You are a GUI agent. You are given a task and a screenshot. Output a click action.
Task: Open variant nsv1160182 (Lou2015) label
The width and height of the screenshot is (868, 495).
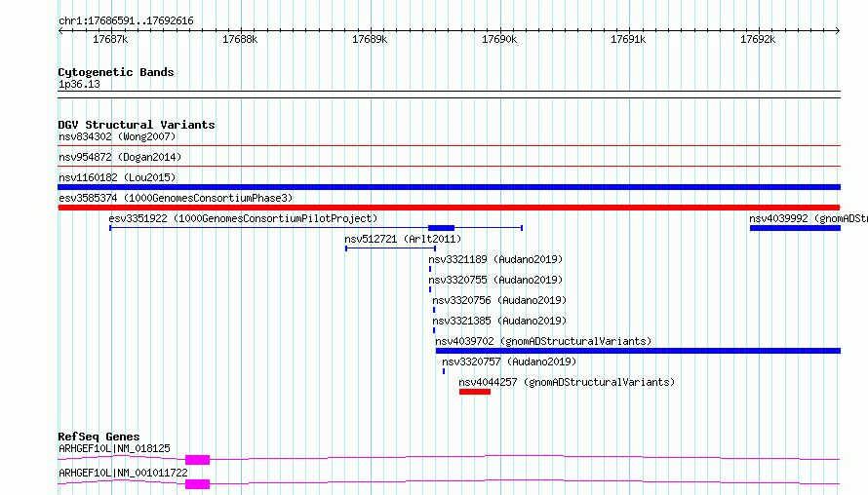pyautogui.click(x=117, y=177)
